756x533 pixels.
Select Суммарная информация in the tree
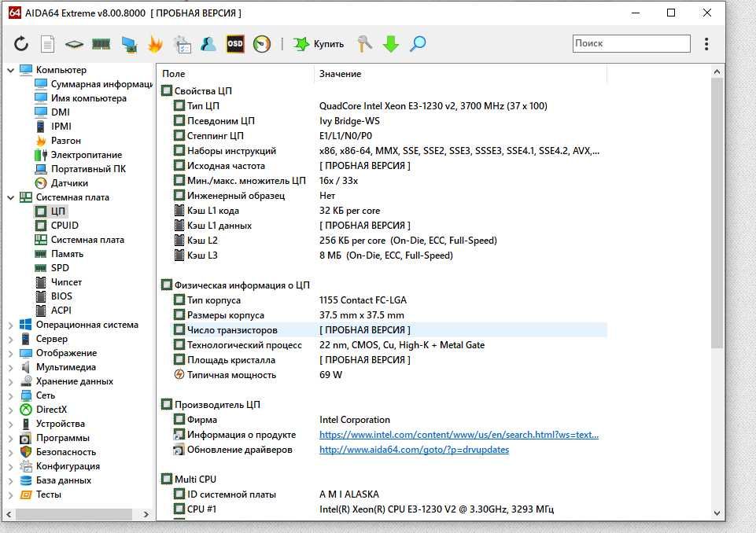(x=94, y=84)
